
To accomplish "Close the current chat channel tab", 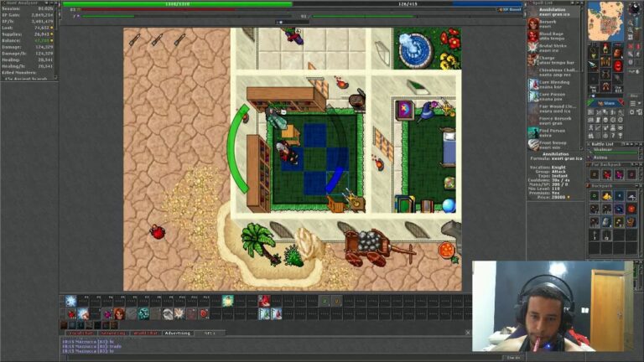I will pyautogui.click(x=468, y=333).
